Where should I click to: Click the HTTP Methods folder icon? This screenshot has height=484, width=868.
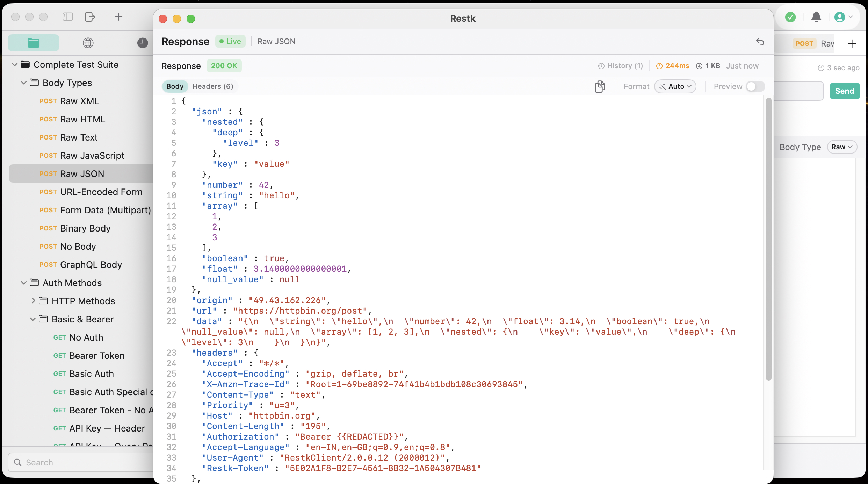click(43, 301)
